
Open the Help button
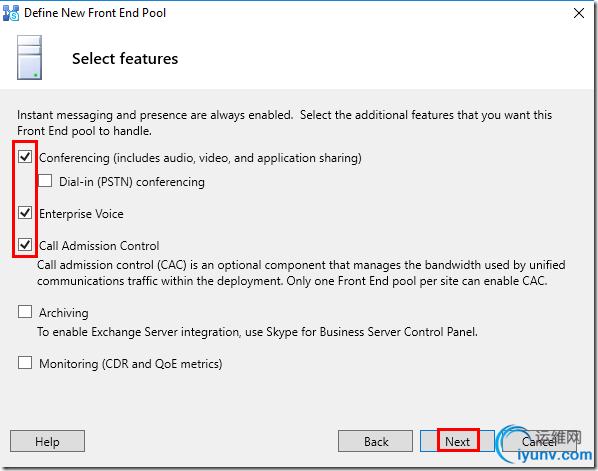click(x=47, y=441)
